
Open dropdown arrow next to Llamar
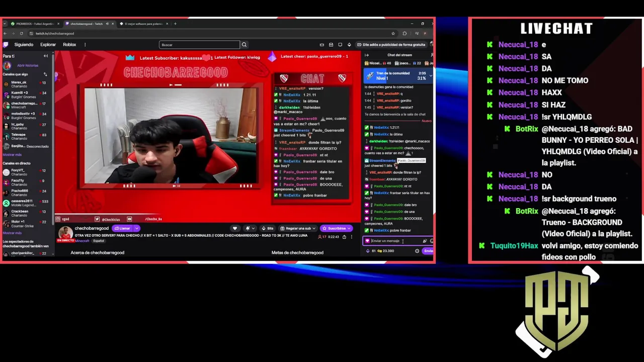pos(136,228)
